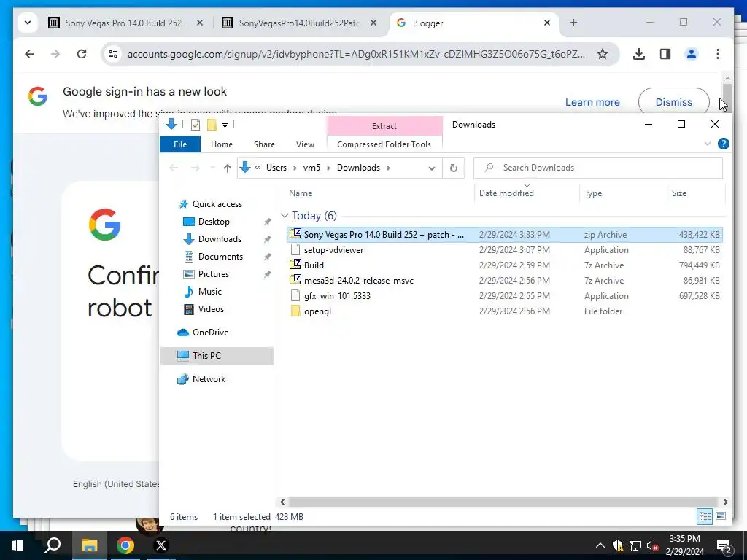Click the Chrome address bar URL
The width and height of the screenshot is (747, 560).
[356, 54]
